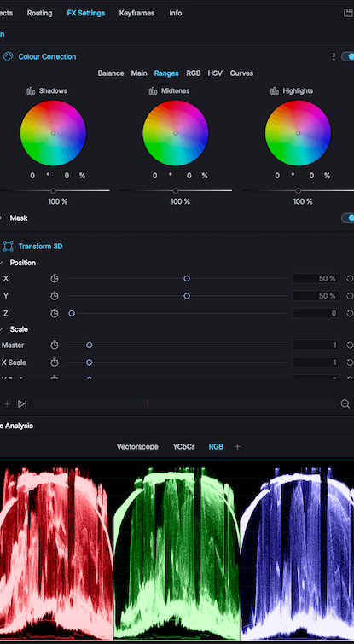Click Shadows 100 % value
Screen dimensions: 354x644
click(x=57, y=201)
